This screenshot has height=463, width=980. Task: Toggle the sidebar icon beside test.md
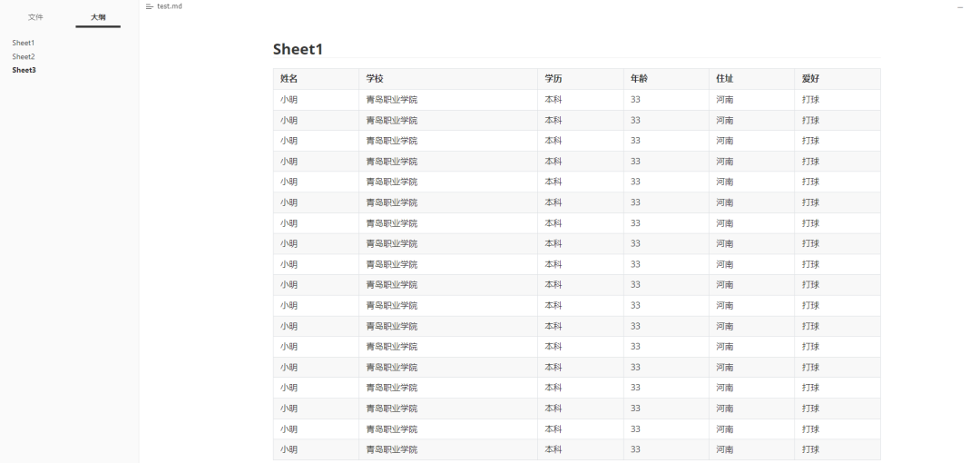point(150,6)
